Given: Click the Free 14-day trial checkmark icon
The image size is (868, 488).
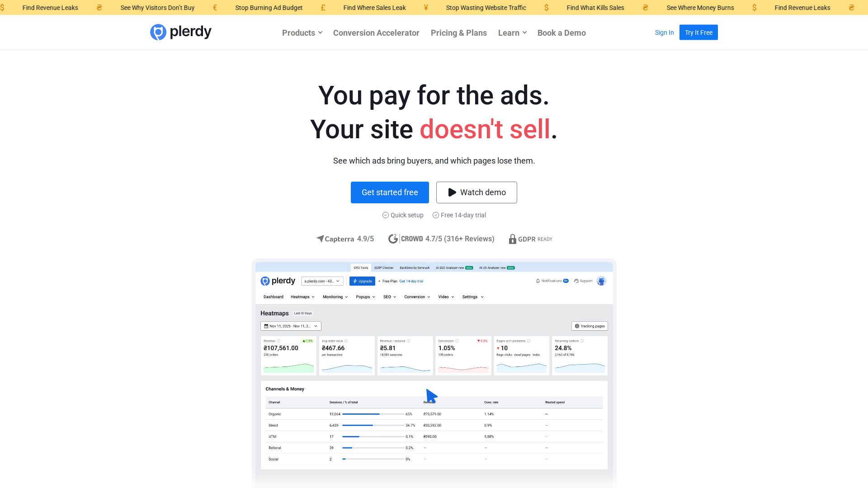Looking at the screenshot, I should [x=436, y=215].
